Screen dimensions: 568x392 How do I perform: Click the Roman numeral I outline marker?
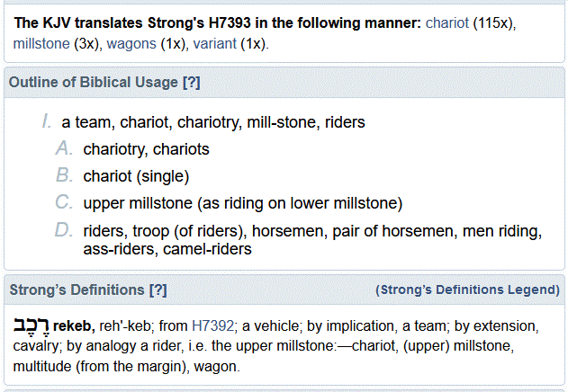(45, 121)
